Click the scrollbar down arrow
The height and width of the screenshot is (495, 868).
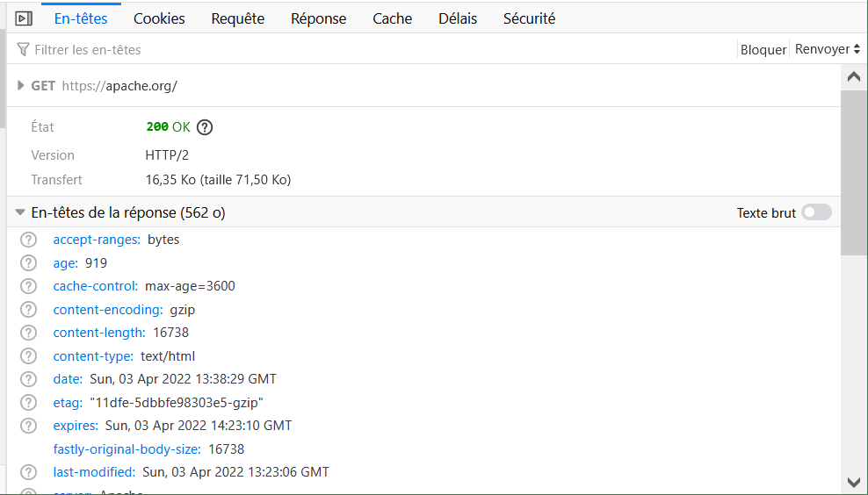pos(854,482)
